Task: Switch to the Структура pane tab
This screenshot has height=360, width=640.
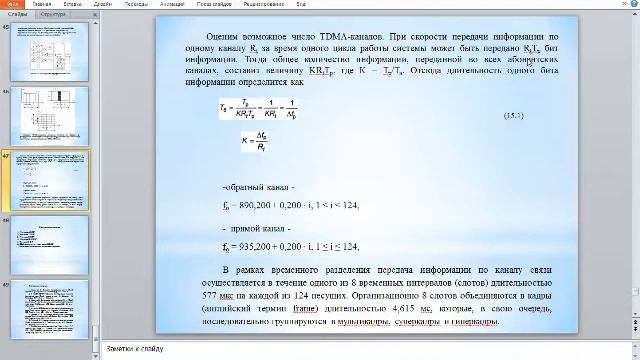Action: click(x=53, y=14)
